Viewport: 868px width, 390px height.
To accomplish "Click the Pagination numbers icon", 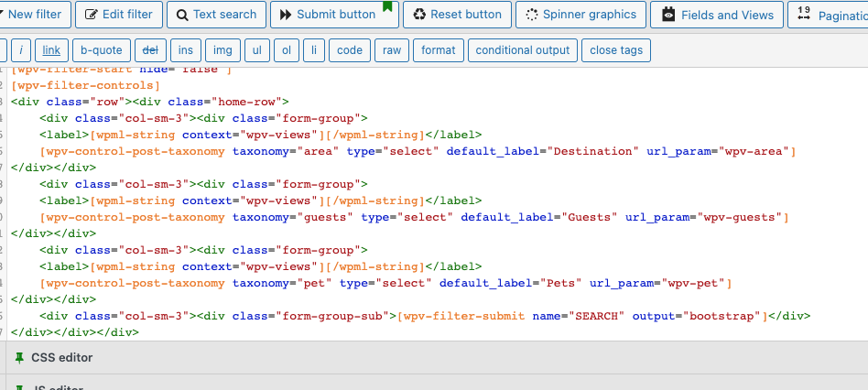I will pos(804,14).
